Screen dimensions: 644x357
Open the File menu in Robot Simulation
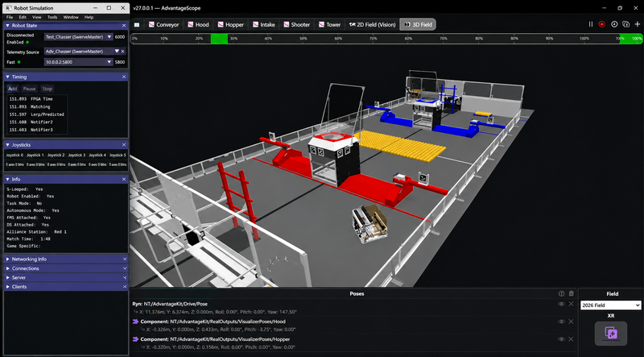click(x=10, y=17)
